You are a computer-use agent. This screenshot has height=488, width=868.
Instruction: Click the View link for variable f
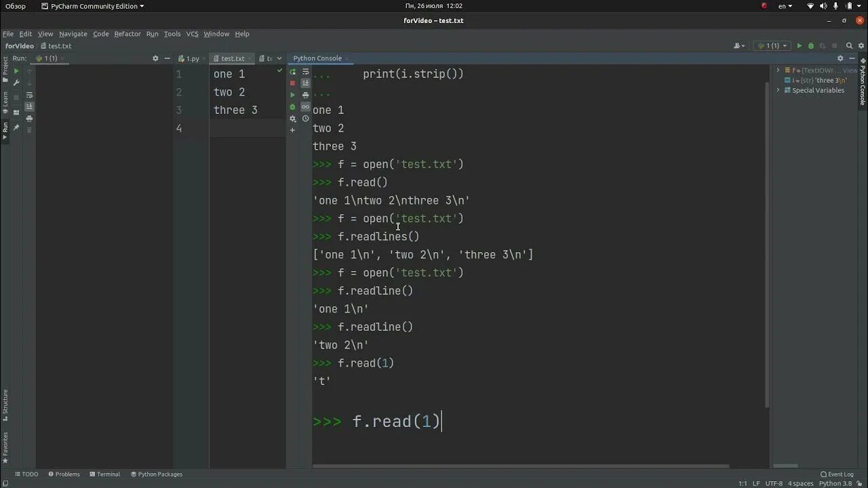coord(850,70)
